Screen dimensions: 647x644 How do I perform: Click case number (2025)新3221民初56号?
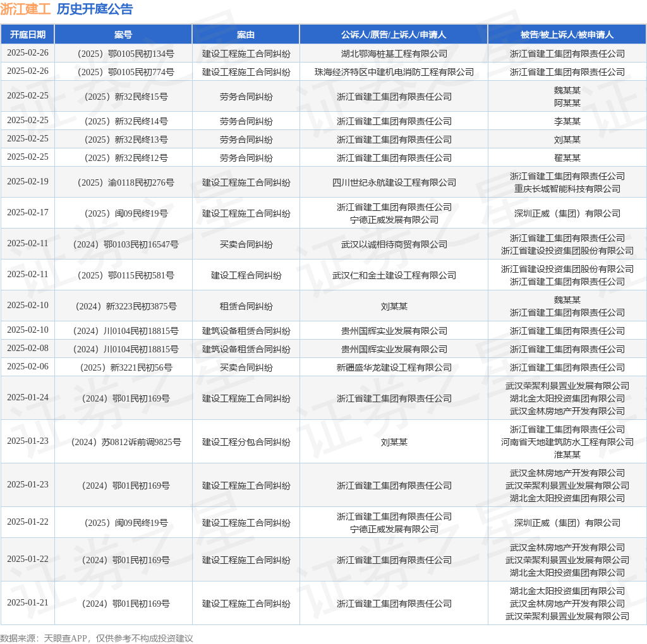pyautogui.click(x=126, y=367)
